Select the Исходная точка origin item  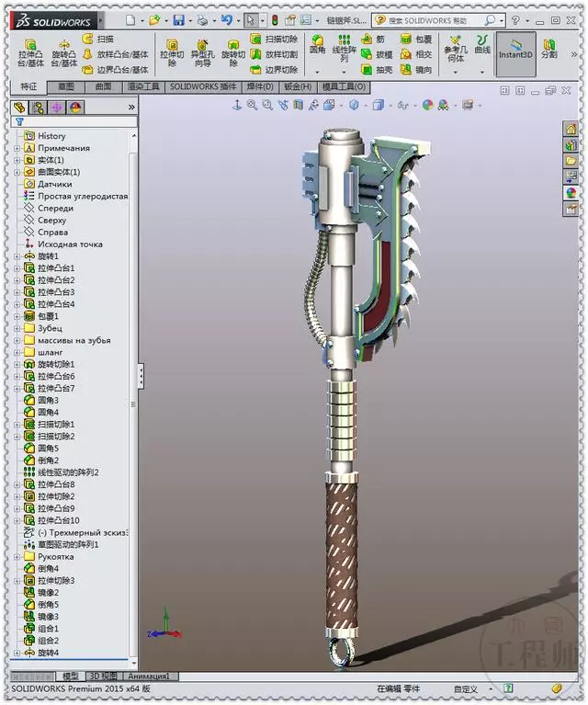coord(63,244)
